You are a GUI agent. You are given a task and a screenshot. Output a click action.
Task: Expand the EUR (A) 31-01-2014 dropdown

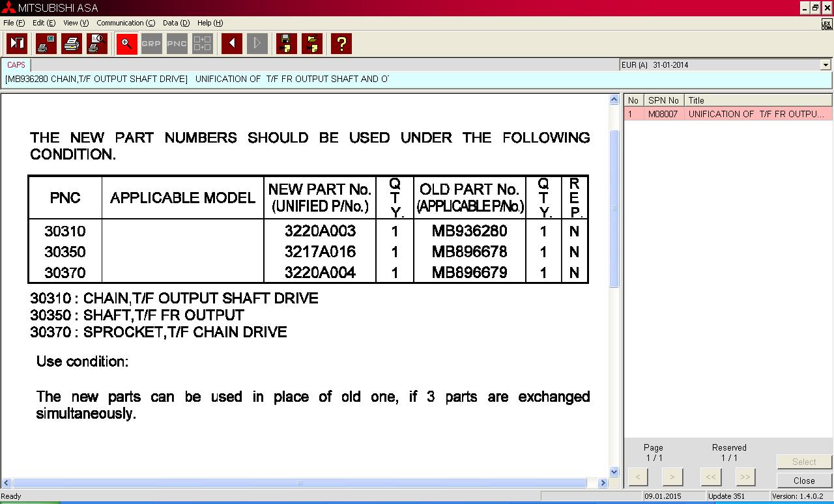[826, 65]
